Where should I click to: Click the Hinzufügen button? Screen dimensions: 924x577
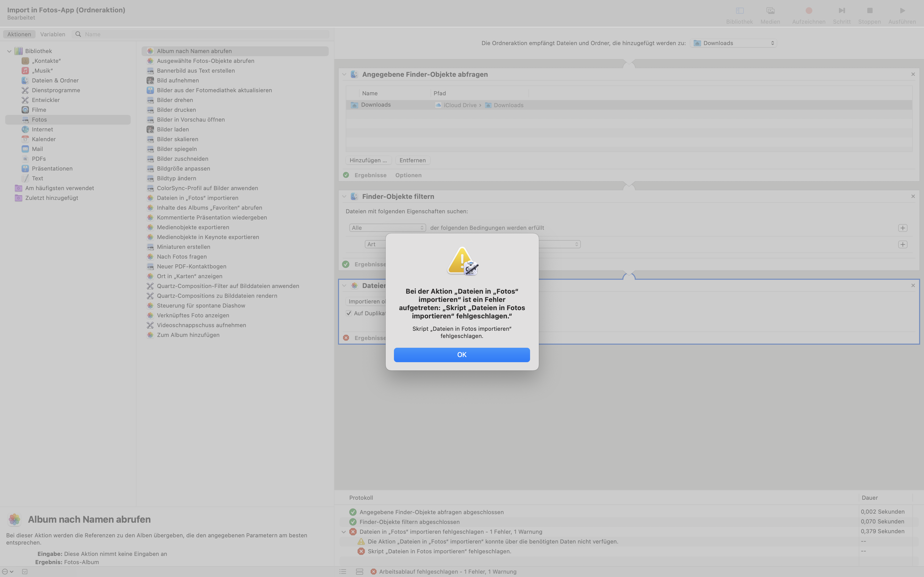click(x=368, y=160)
